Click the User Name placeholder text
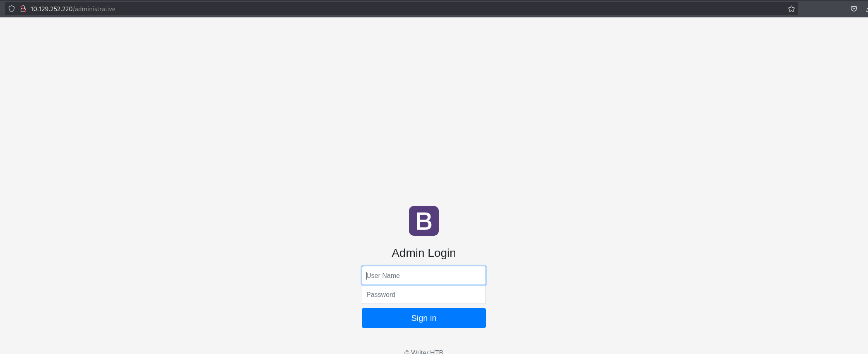 pos(383,275)
